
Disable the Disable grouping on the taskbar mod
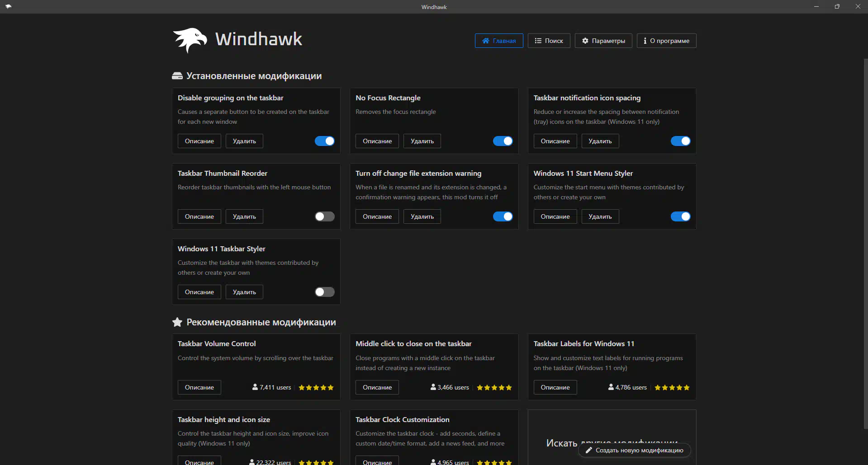(325, 141)
